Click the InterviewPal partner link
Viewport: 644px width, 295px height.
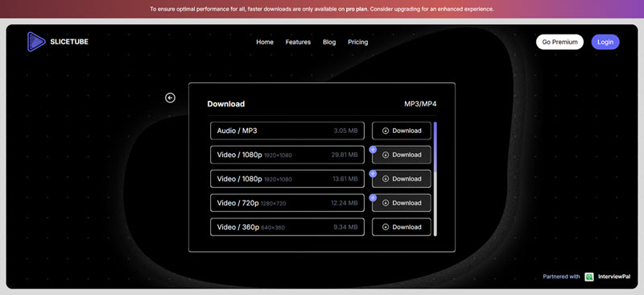click(614, 277)
